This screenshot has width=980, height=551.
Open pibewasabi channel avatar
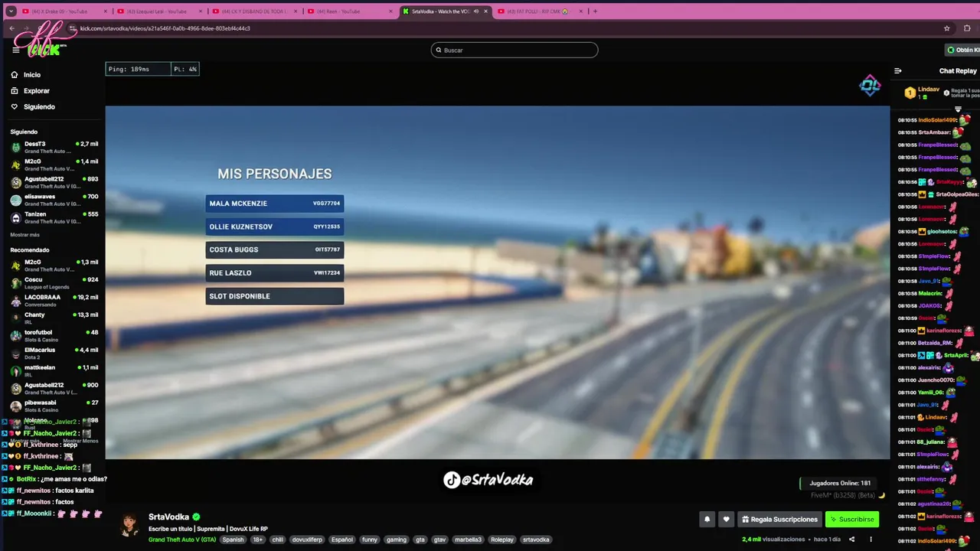(16, 406)
